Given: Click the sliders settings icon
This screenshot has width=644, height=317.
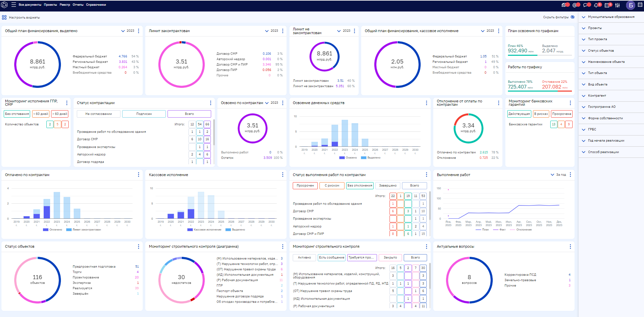Looking at the screenshot, I should pos(618,5).
